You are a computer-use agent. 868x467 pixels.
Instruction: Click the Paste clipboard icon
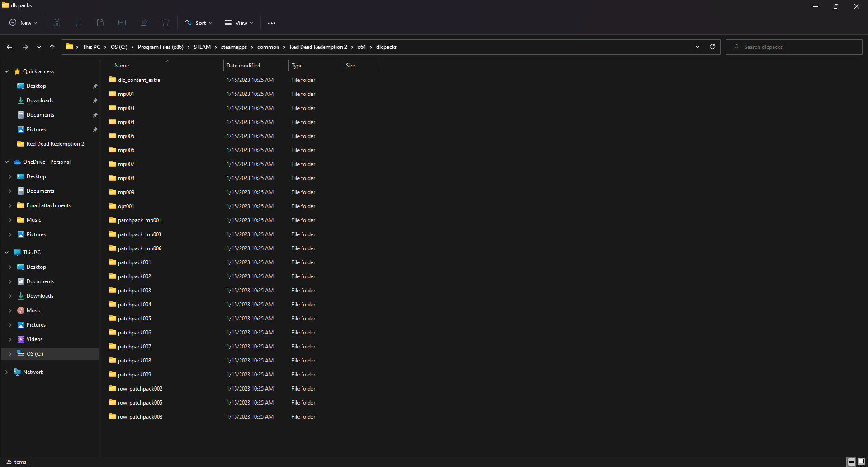point(100,23)
